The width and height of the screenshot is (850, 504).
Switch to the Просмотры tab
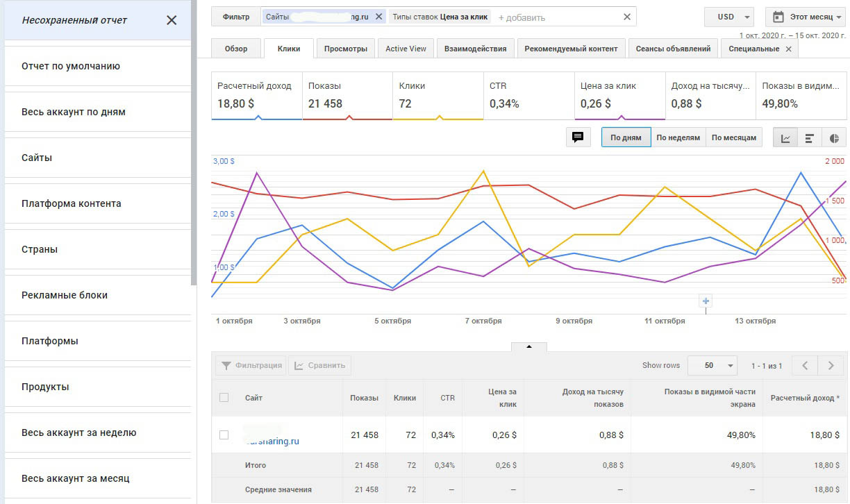pyautogui.click(x=346, y=49)
